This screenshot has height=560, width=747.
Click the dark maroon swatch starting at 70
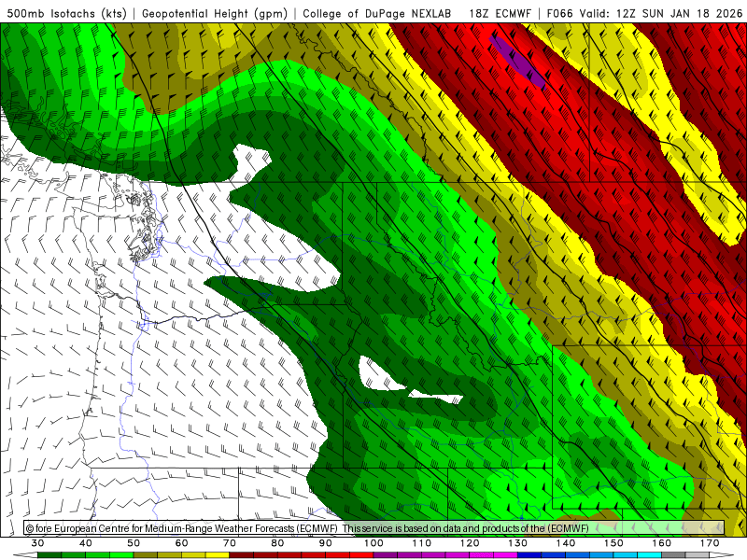242,555
